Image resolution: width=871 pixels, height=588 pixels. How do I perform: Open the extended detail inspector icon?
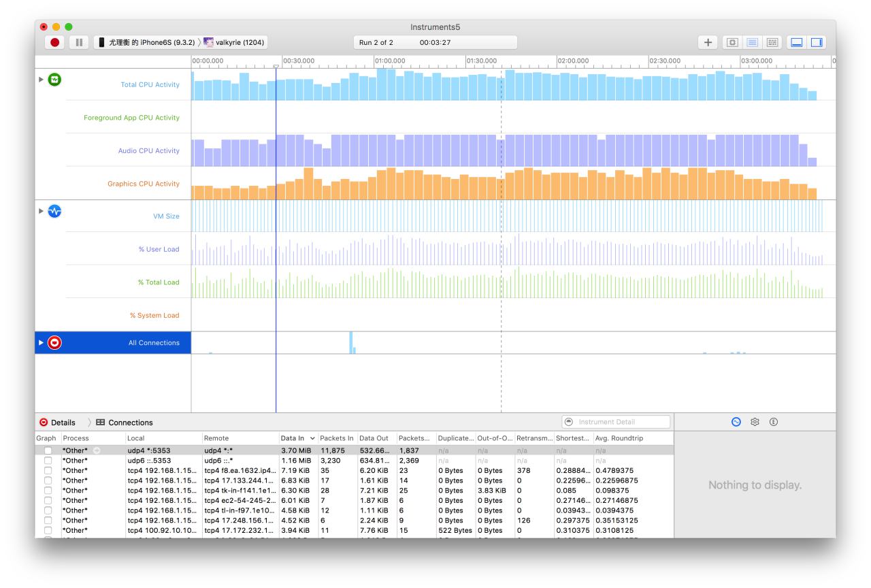point(774,422)
